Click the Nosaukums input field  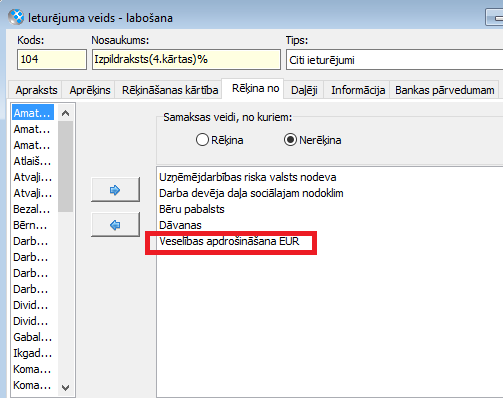pos(186,60)
